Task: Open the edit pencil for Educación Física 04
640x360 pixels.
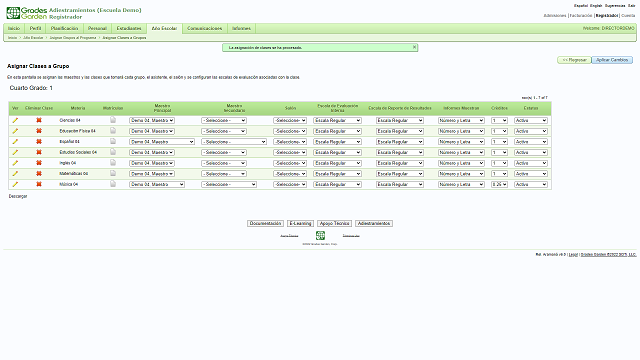Action: click(x=15, y=131)
